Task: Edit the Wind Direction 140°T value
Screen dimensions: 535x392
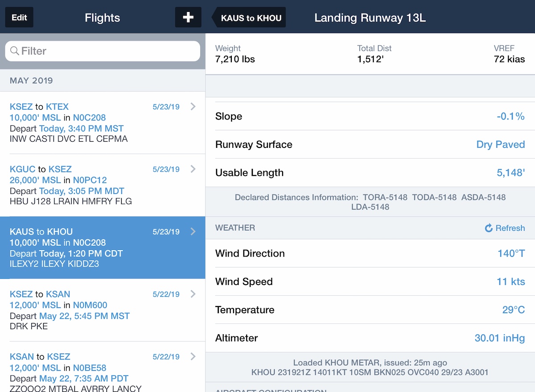Action: coord(511,253)
